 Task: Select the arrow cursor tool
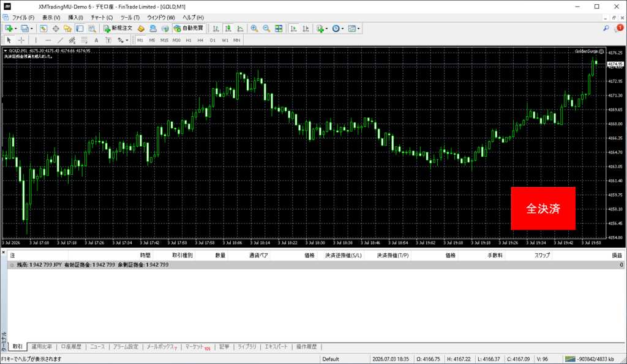point(9,40)
